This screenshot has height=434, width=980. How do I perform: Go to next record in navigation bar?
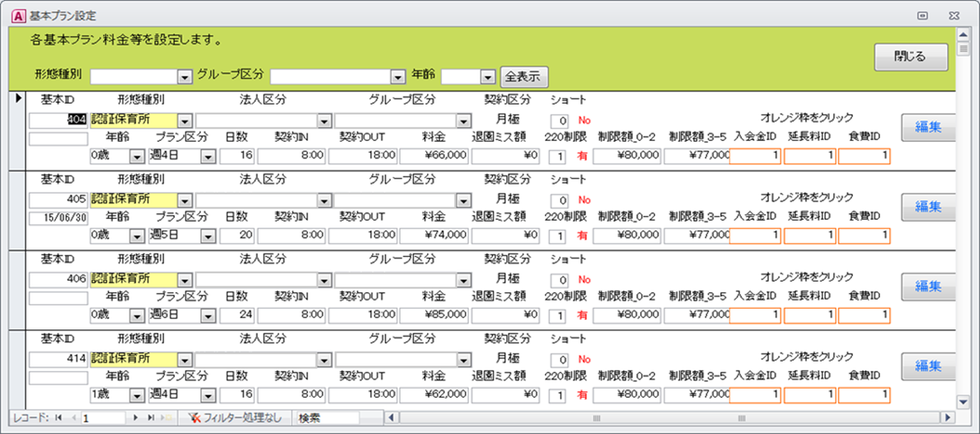pyautogui.click(x=137, y=418)
